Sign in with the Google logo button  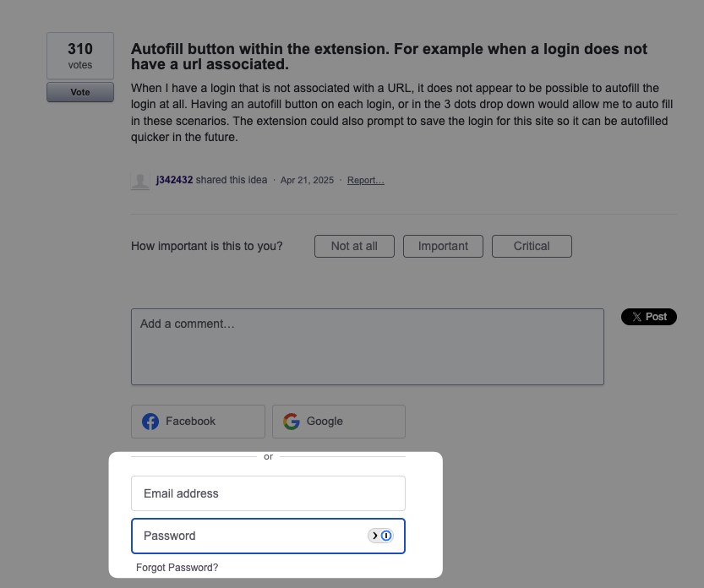(338, 422)
